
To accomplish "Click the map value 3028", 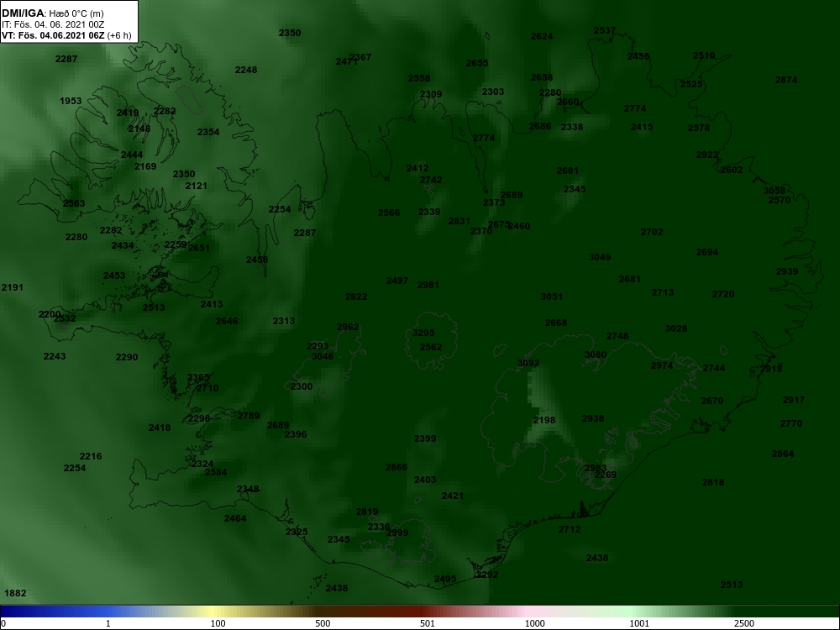I will [676, 328].
